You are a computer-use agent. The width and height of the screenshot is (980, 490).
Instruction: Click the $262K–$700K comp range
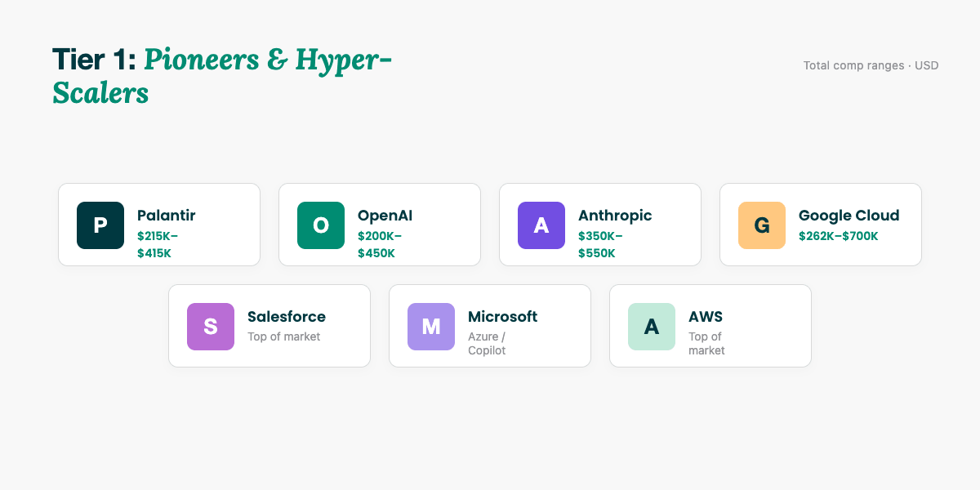point(839,236)
